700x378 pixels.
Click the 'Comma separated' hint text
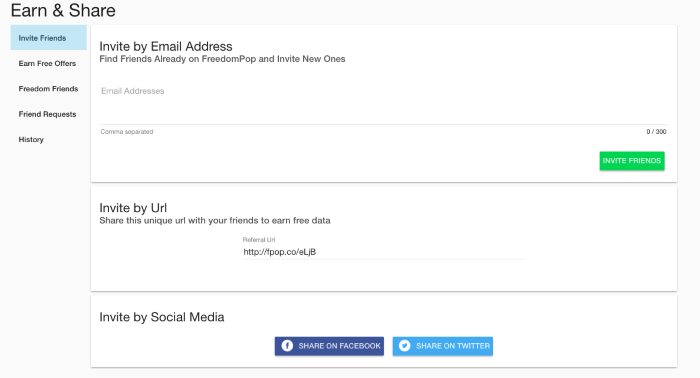(127, 132)
